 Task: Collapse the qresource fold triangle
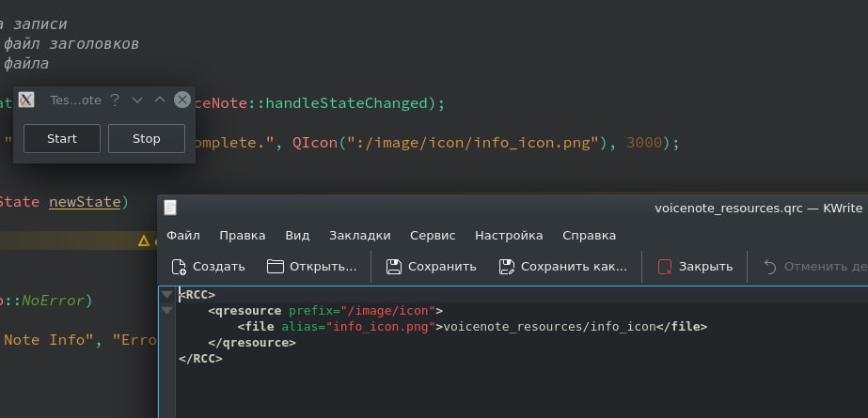coord(166,310)
